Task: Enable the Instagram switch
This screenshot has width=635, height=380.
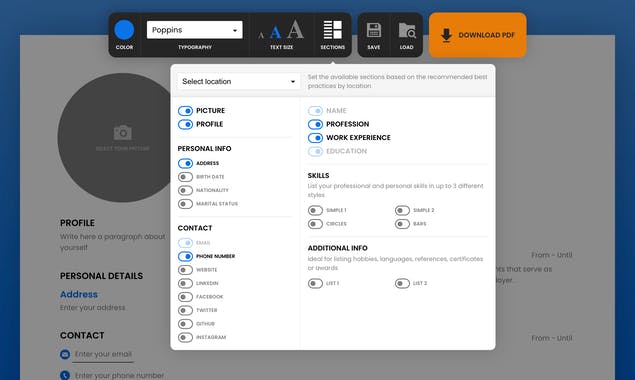Action: coord(185,337)
